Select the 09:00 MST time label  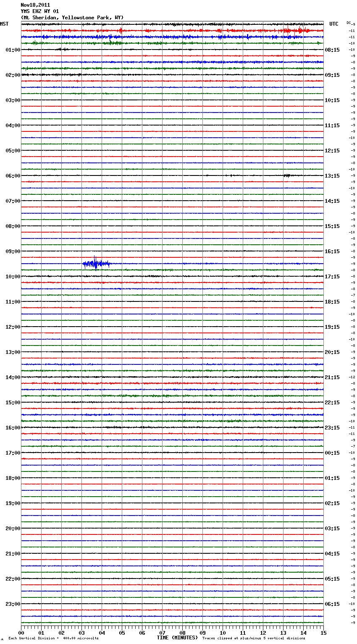(13, 251)
